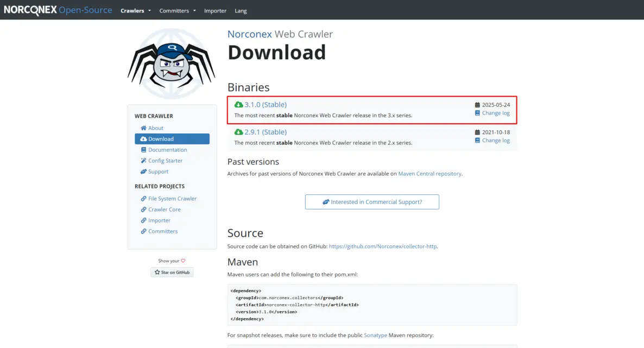
Task: Click the Past versions heading
Action: [253, 162]
